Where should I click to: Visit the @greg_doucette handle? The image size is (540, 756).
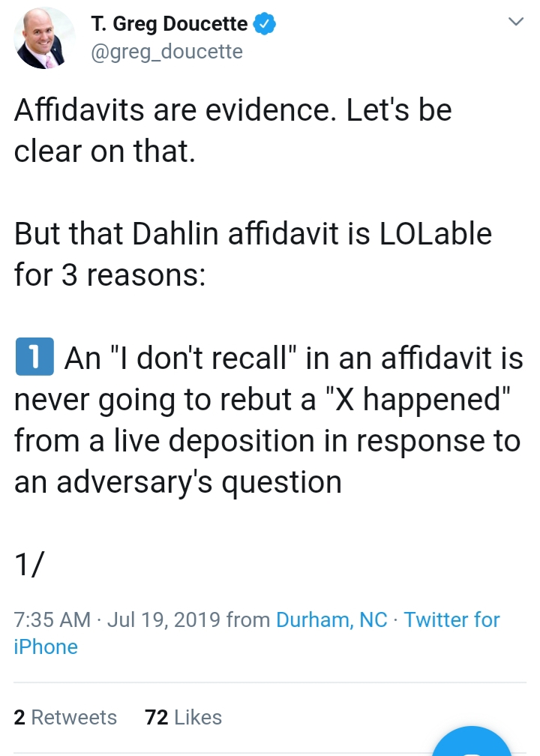[x=166, y=52]
